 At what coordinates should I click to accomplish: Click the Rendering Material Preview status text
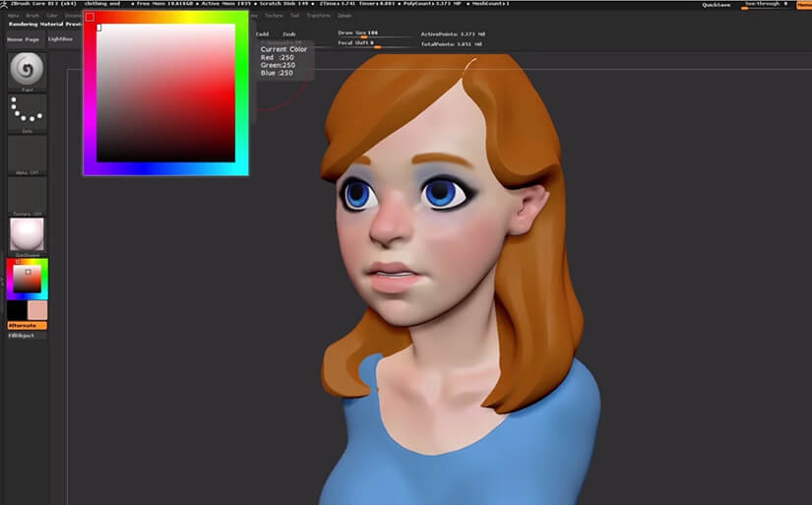(45, 25)
